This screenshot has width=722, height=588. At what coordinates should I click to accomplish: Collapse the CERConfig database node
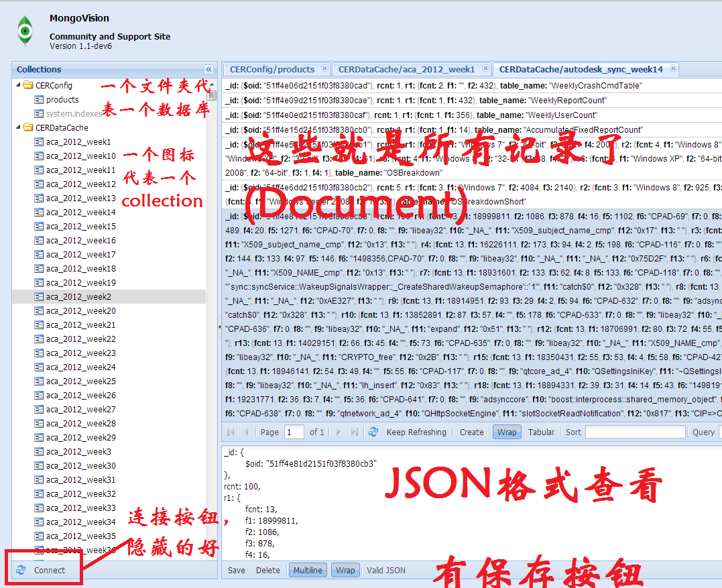18,84
